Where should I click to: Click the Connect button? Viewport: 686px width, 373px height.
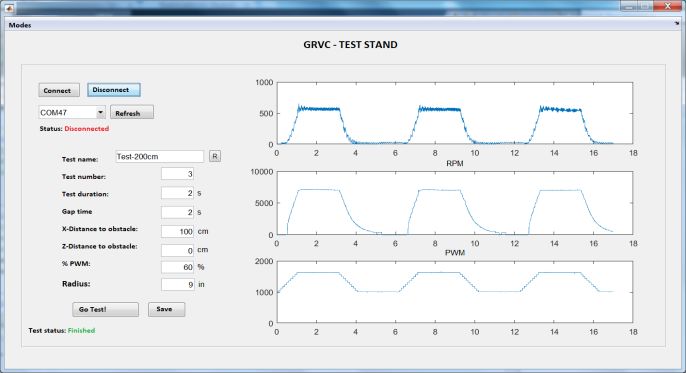pos(59,90)
